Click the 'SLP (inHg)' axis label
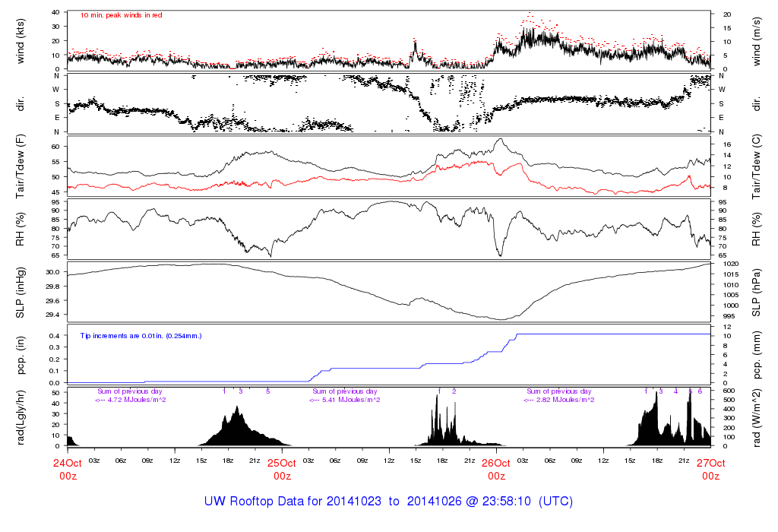Viewport: 778px width, 532px height. point(21,293)
